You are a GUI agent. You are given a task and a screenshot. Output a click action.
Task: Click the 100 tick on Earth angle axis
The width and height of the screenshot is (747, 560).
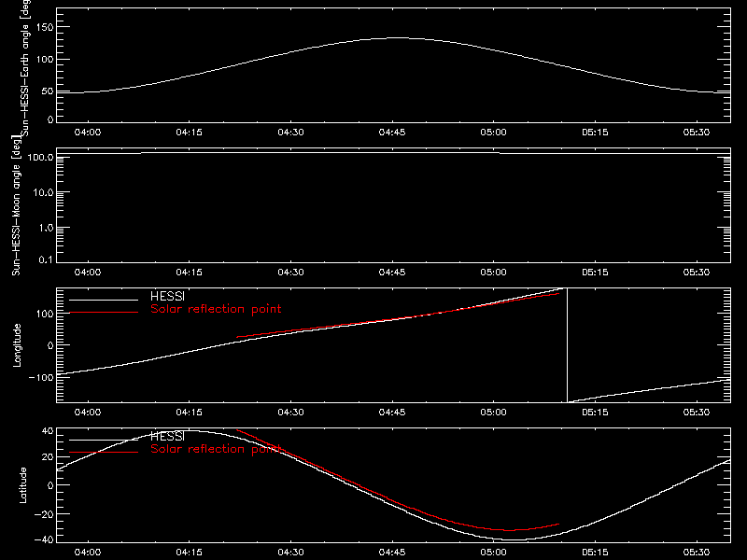pyautogui.click(x=44, y=60)
